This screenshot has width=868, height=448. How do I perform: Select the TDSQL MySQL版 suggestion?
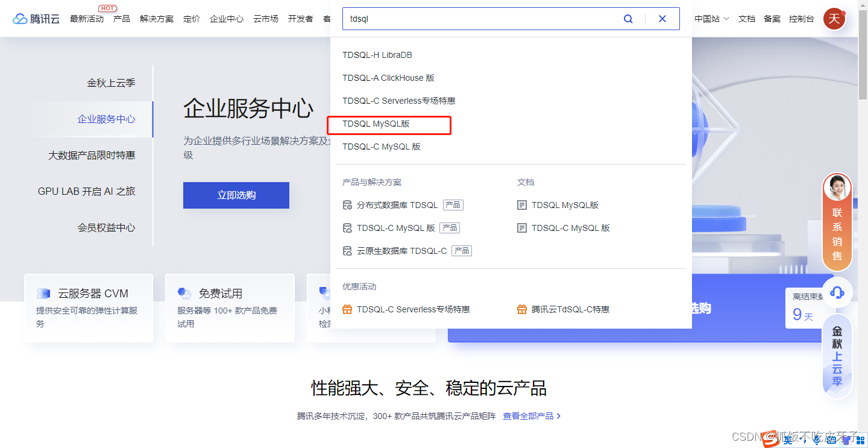pos(376,124)
